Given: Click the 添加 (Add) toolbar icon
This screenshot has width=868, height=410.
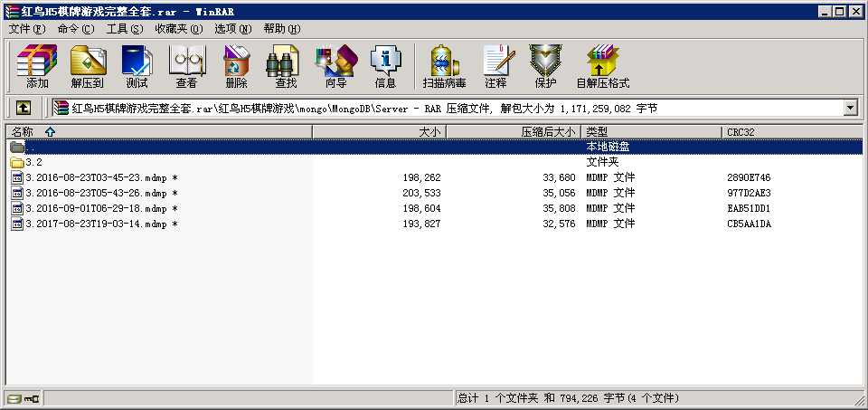Looking at the screenshot, I should tap(37, 66).
